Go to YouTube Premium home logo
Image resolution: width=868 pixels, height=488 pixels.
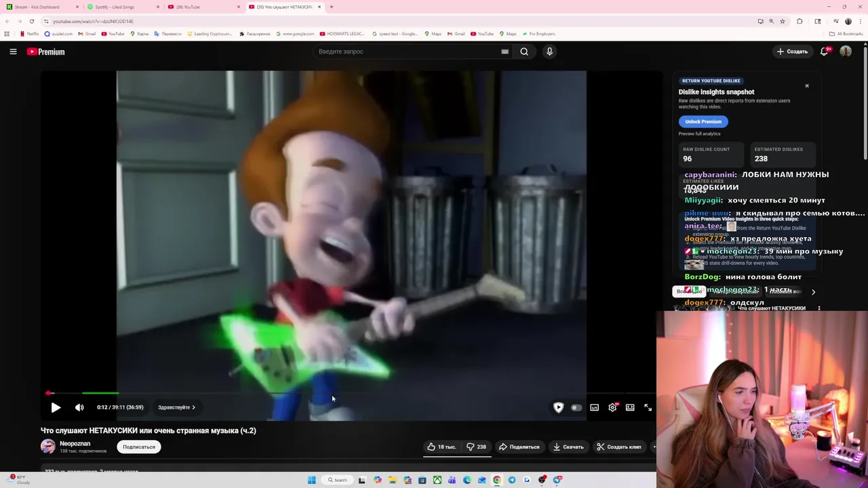46,52
